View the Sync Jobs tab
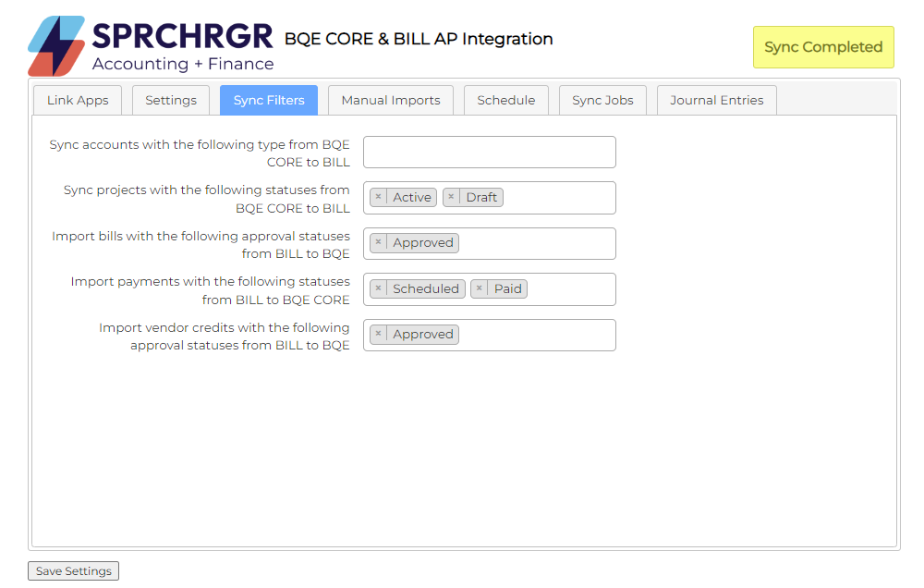Viewport: 924px width, 588px height. [x=602, y=101]
